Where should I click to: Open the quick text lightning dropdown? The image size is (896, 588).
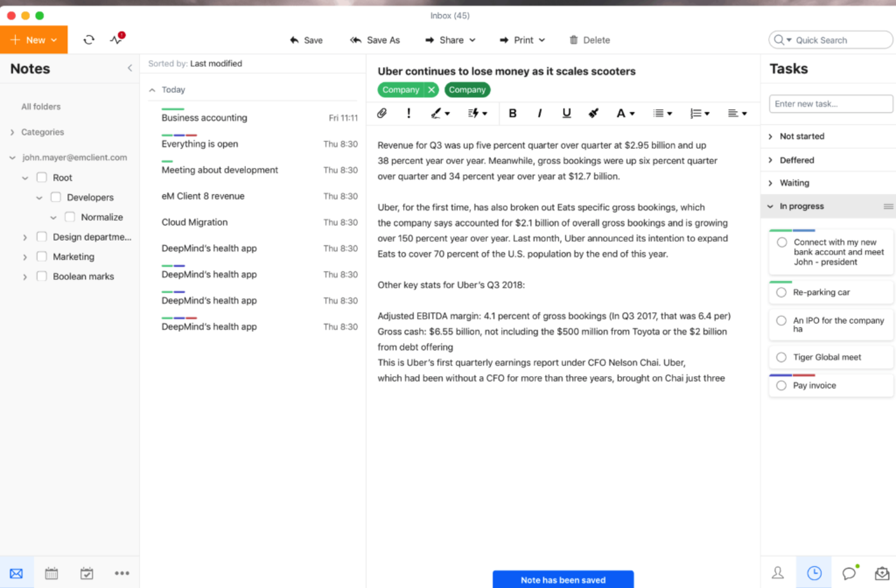[477, 113]
